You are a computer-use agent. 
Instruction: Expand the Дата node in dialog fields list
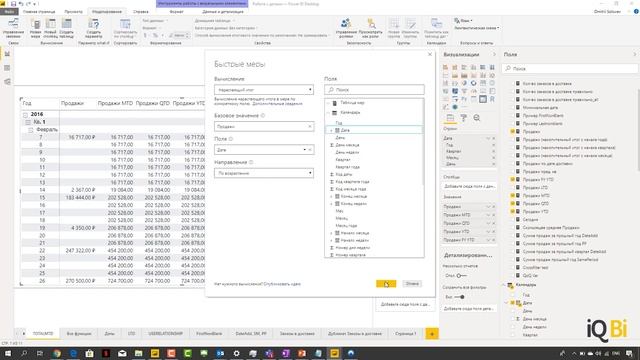[x=331, y=130]
